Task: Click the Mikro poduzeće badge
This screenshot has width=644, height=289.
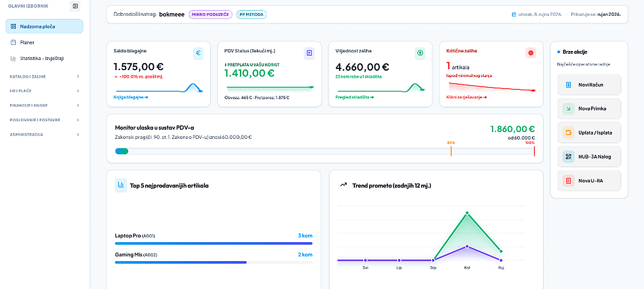Action: [210, 14]
